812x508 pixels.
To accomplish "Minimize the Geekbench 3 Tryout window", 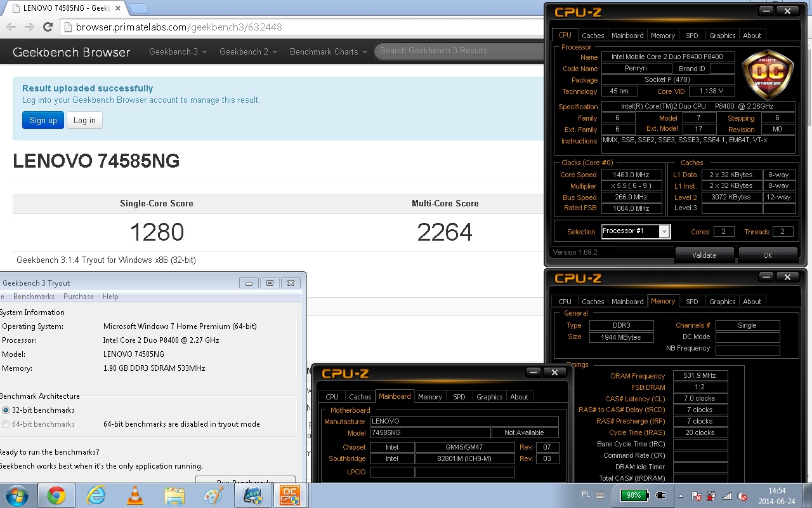I will (249, 283).
